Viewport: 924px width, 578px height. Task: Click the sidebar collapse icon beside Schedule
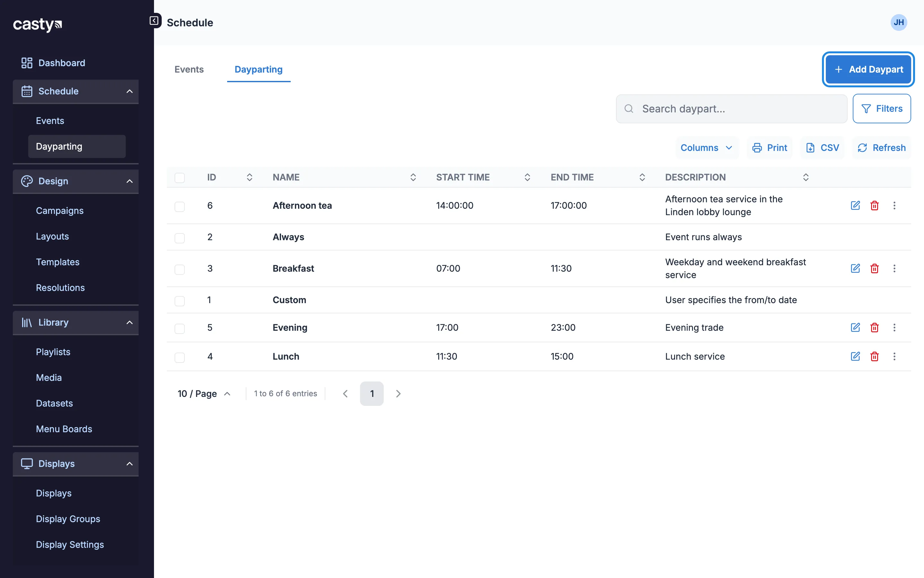point(154,21)
